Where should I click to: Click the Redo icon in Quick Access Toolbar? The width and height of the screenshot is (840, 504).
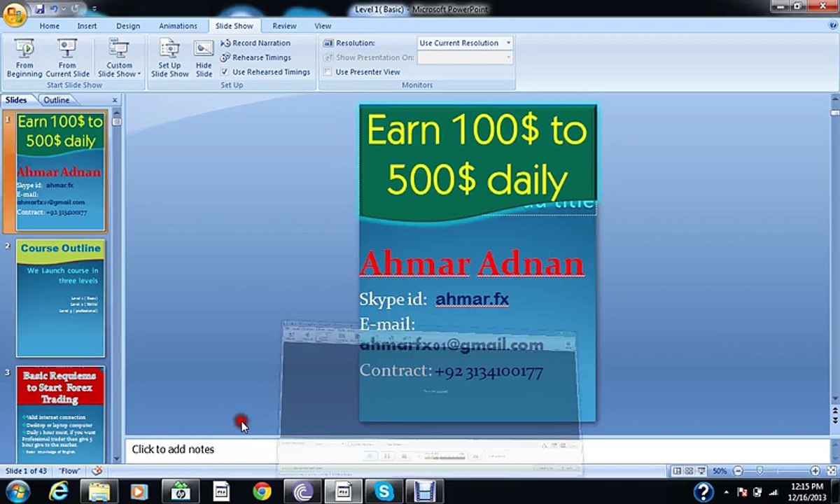pyautogui.click(x=76, y=9)
